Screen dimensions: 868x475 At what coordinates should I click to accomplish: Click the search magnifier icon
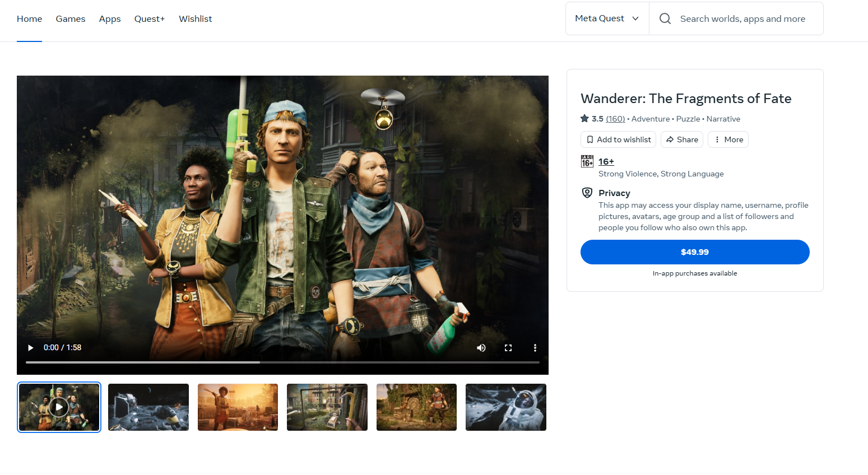pyautogui.click(x=665, y=18)
